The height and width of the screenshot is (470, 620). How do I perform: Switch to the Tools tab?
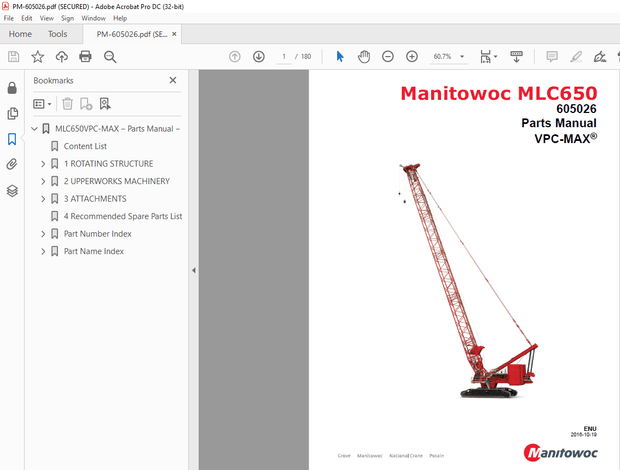click(x=58, y=34)
